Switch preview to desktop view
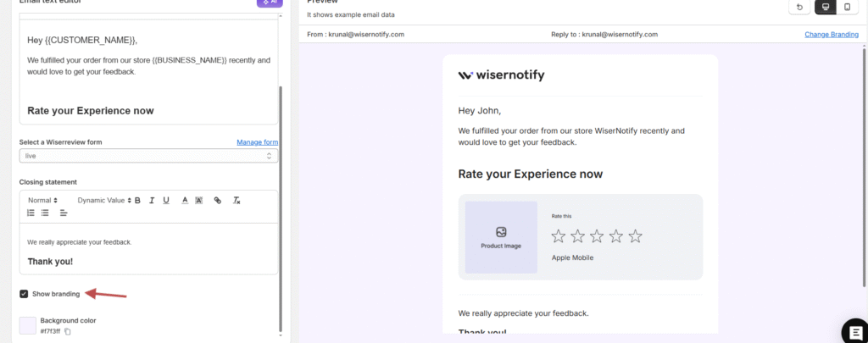Viewport: 868px width, 343px height. (x=824, y=7)
